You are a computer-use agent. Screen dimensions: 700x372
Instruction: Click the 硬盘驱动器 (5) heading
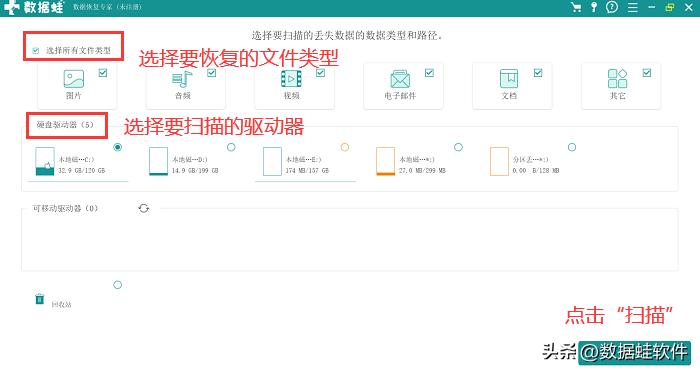point(65,125)
